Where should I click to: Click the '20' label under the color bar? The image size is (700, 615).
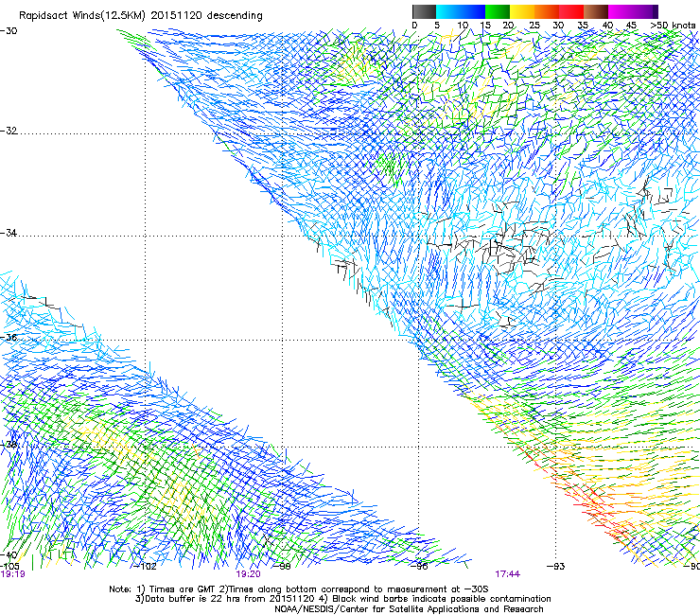pos(509,26)
